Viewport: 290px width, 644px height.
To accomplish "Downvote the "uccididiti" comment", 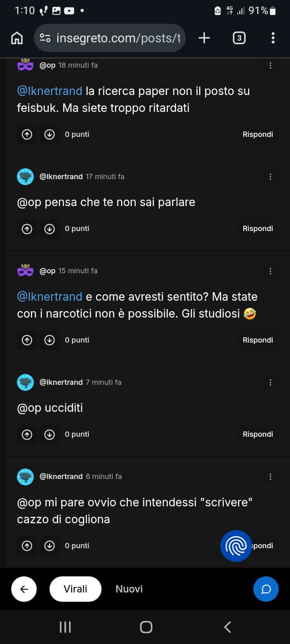I will pyautogui.click(x=50, y=434).
